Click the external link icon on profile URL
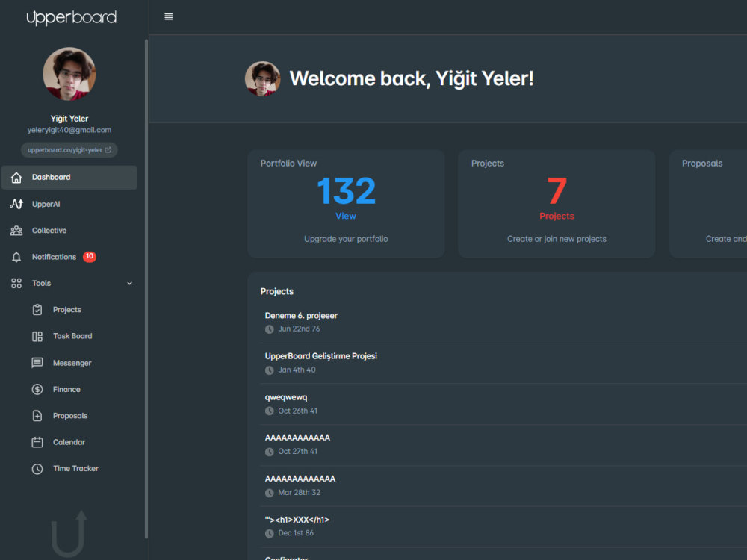 (108, 150)
